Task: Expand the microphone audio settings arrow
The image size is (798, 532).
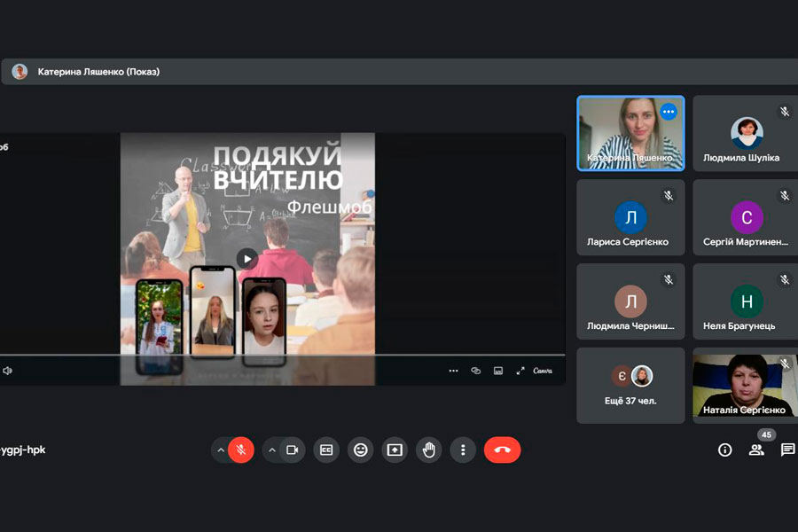Action: point(220,450)
